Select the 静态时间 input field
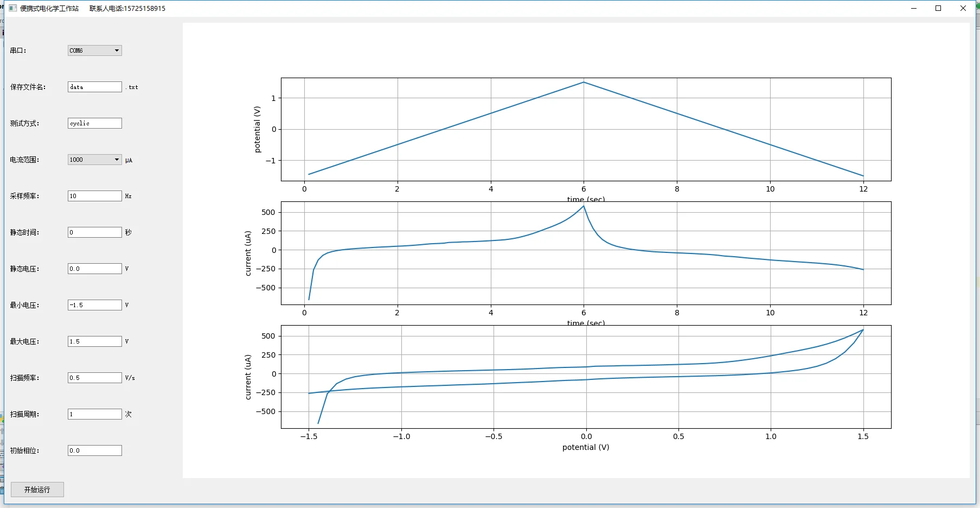The width and height of the screenshot is (980, 508). [95, 232]
